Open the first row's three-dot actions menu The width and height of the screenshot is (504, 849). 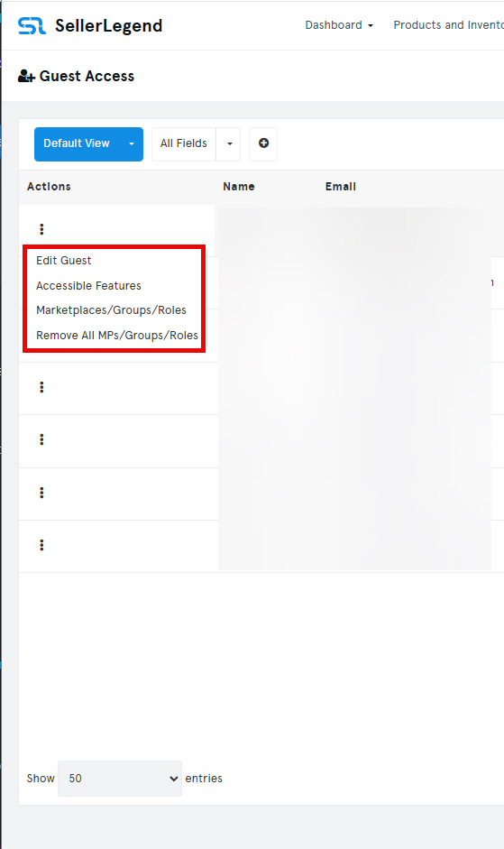click(x=41, y=229)
